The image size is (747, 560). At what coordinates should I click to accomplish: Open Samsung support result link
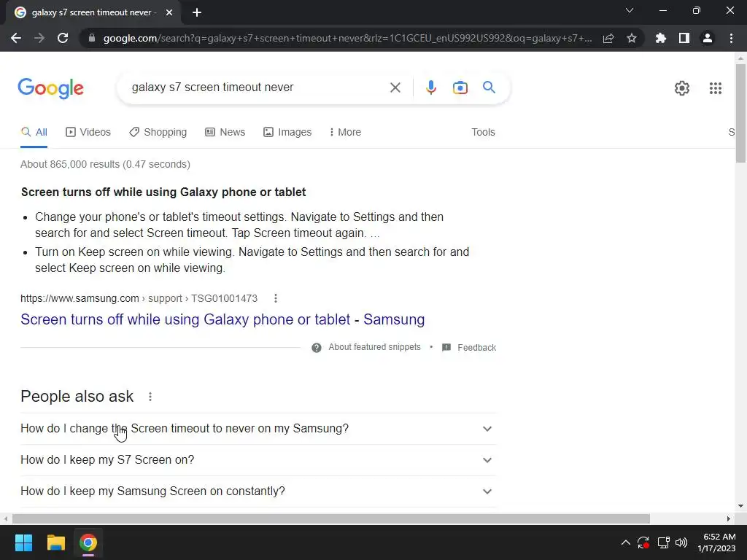[x=222, y=319]
